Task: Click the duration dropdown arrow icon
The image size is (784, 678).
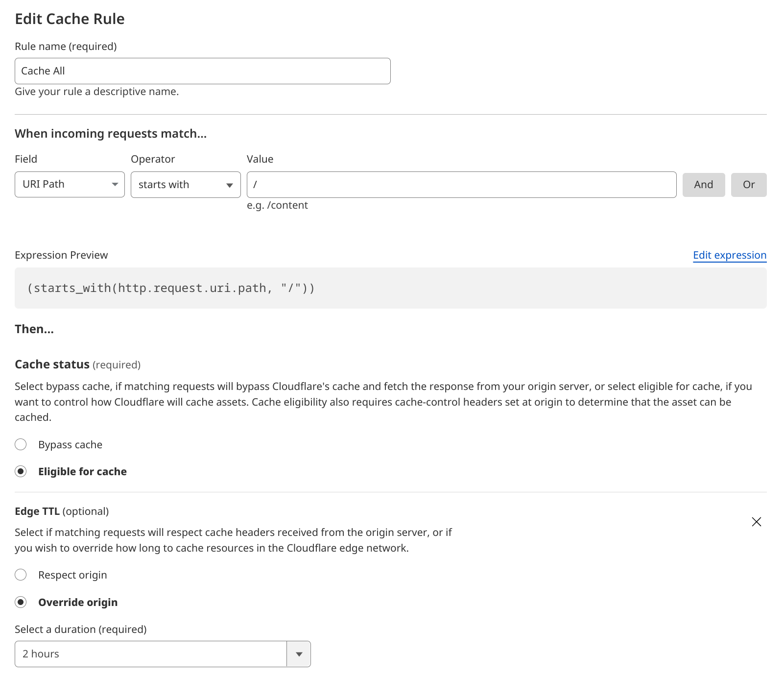Action: coord(299,654)
